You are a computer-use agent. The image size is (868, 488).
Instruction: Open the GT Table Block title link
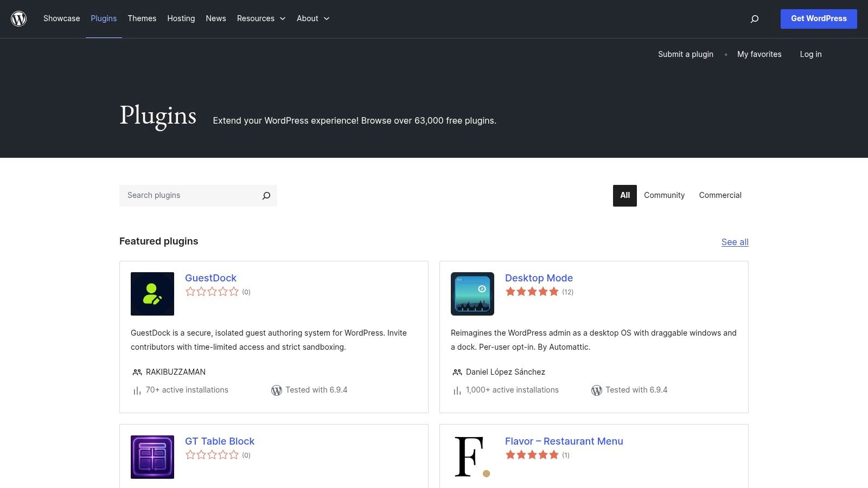click(220, 441)
